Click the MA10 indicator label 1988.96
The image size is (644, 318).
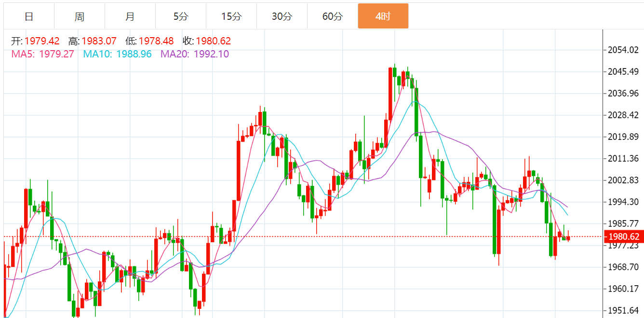click(x=118, y=54)
